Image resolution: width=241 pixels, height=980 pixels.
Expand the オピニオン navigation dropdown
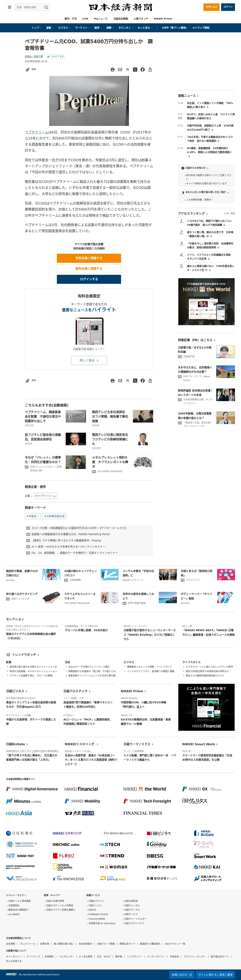[x=126, y=28]
